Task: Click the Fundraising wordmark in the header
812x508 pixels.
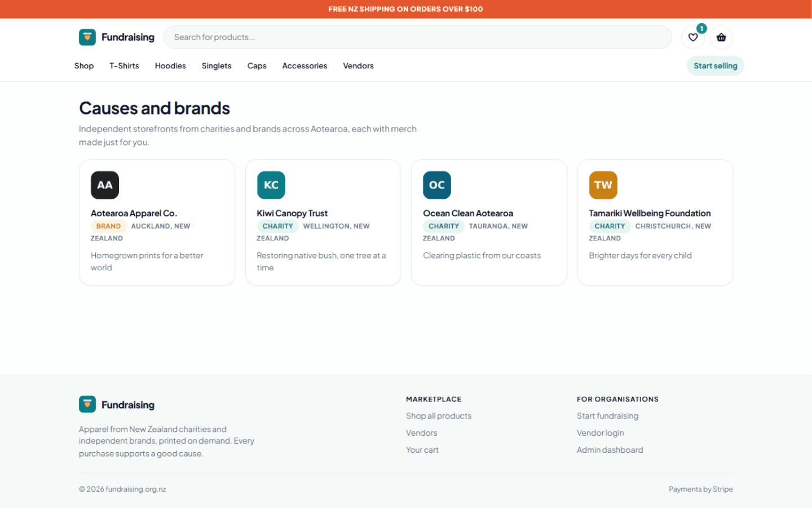Action: click(x=128, y=37)
